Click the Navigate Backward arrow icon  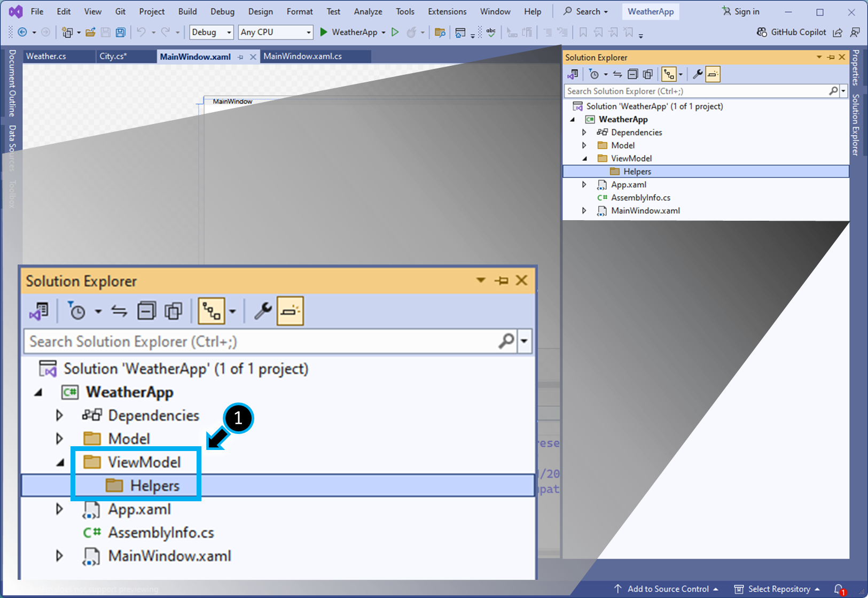pyautogui.click(x=22, y=32)
